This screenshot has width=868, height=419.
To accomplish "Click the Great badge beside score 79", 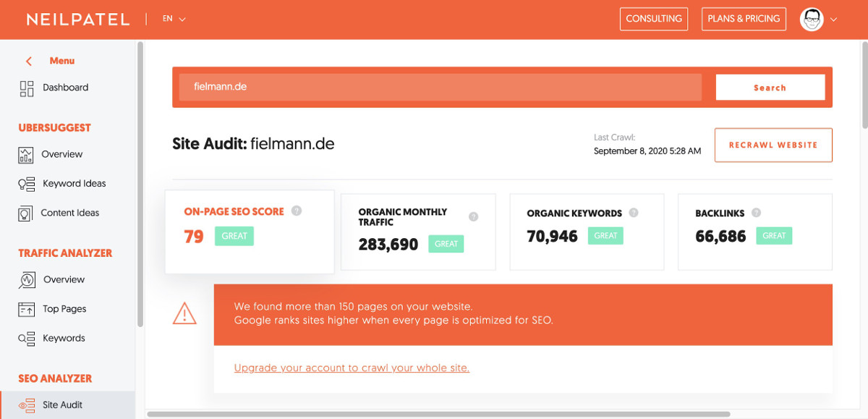I will click(x=234, y=236).
